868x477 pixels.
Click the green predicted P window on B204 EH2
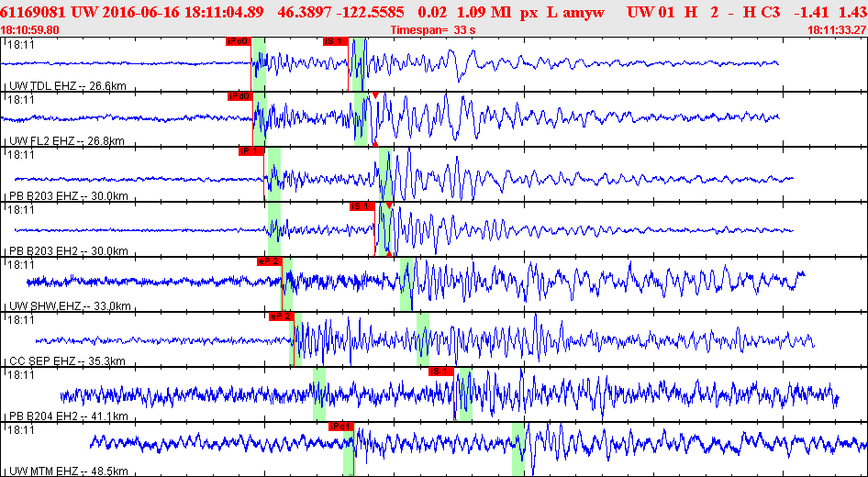coord(319,394)
